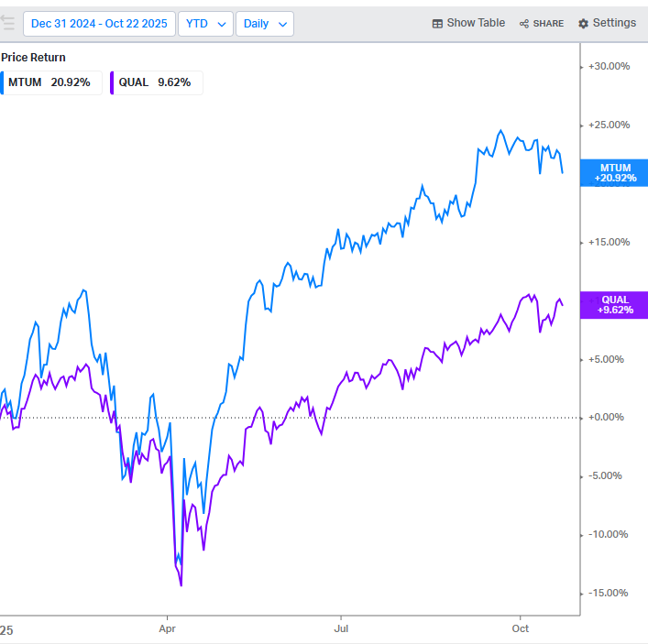The height and width of the screenshot is (644, 648).
Task: Click the Settings text label
Action: (x=614, y=23)
